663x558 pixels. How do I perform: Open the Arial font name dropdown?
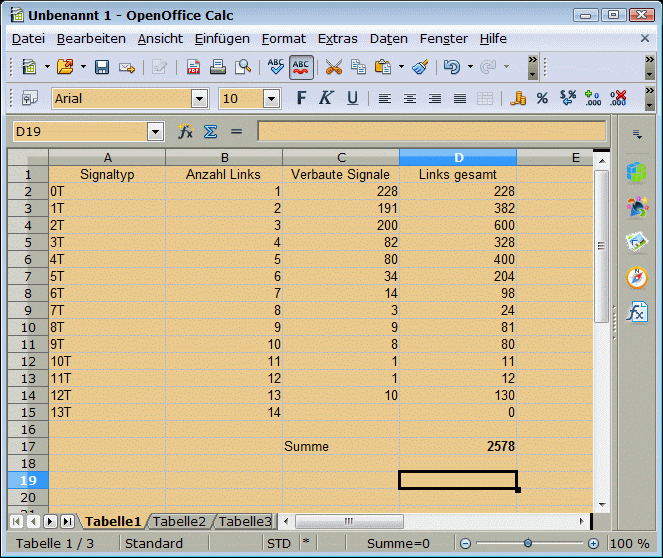pyautogui.click(x=199, y=99)
